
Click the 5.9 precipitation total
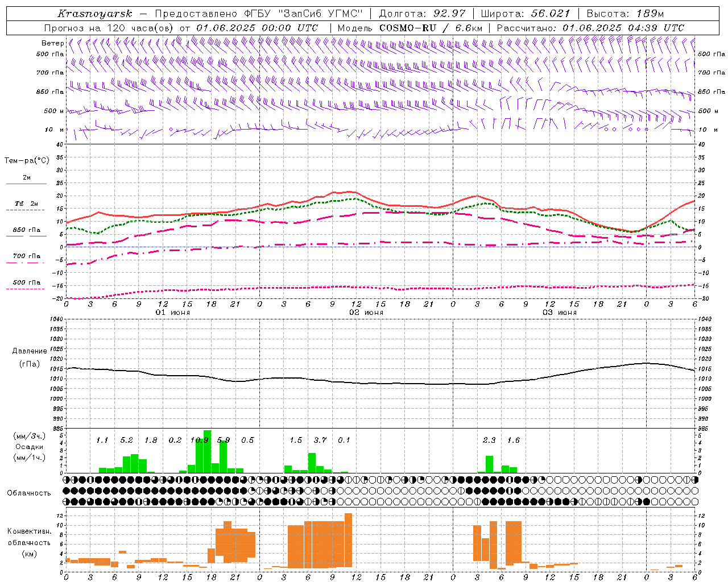pyautogui.click(x=224, y=440)
